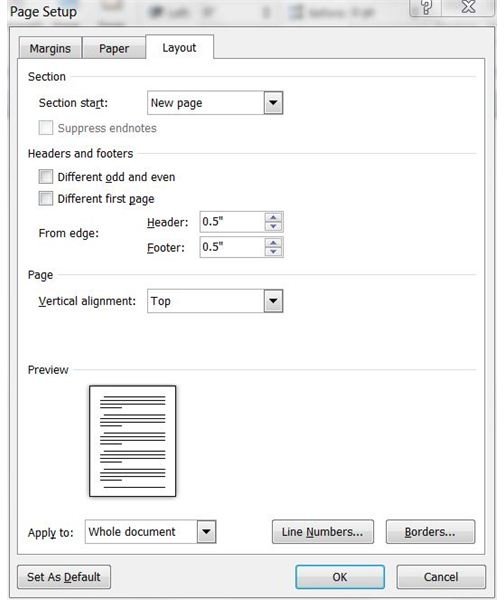Switch to the Paper tab

tap(114, 48)
